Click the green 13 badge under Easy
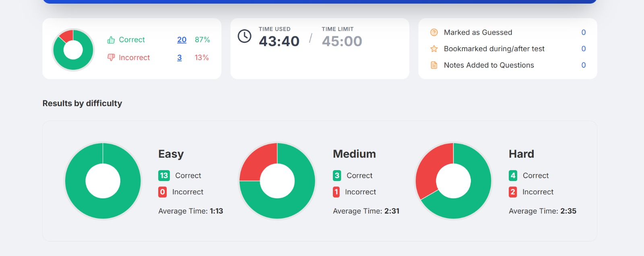The height and width of the screenshot is (256, 644). pos(164,175)
